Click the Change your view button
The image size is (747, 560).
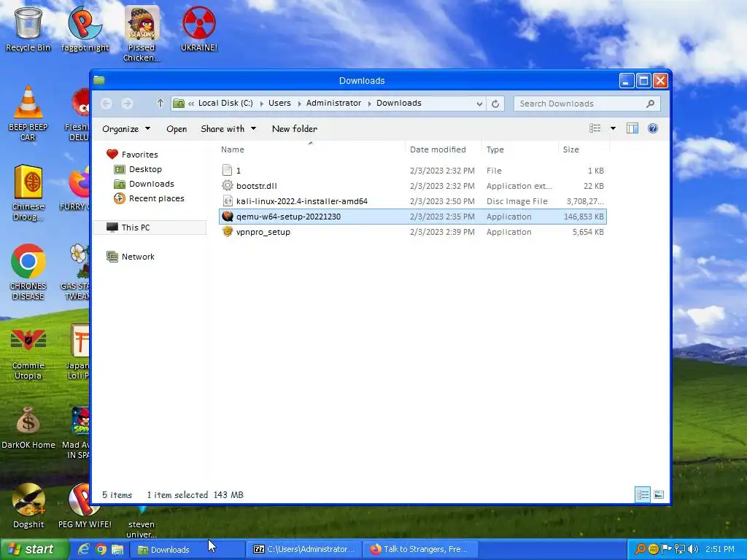tap(595, 128)
